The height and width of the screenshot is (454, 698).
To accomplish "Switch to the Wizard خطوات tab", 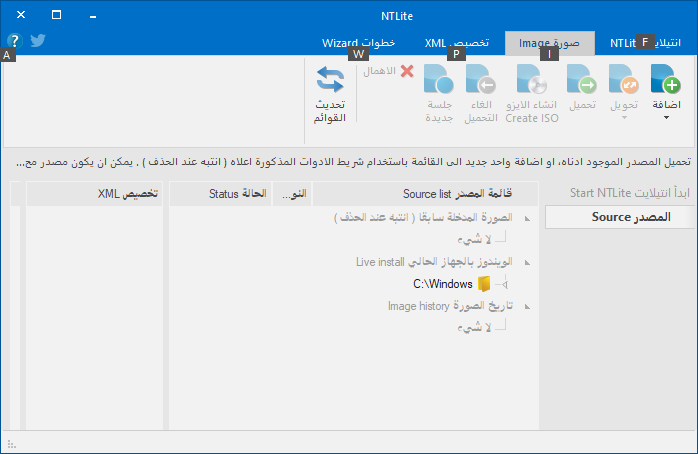I will click(358, 43).
